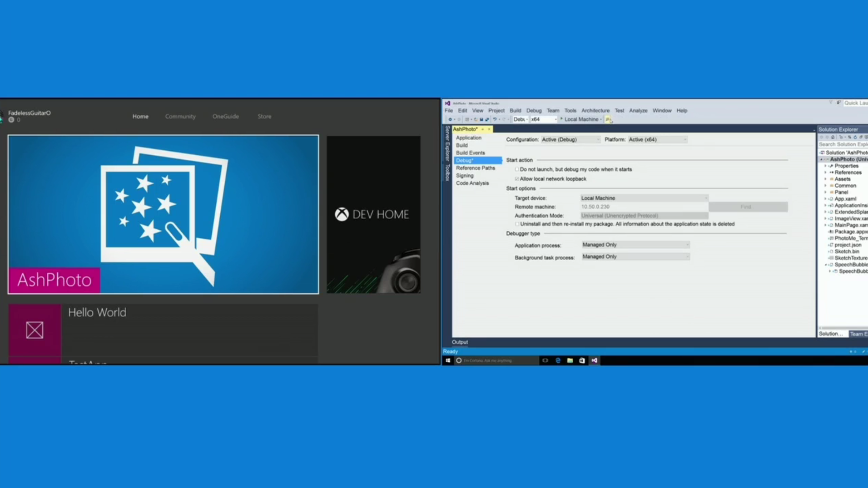
Task: Click the Search Solution Explorer box
Action: click(x=843, y=144)
